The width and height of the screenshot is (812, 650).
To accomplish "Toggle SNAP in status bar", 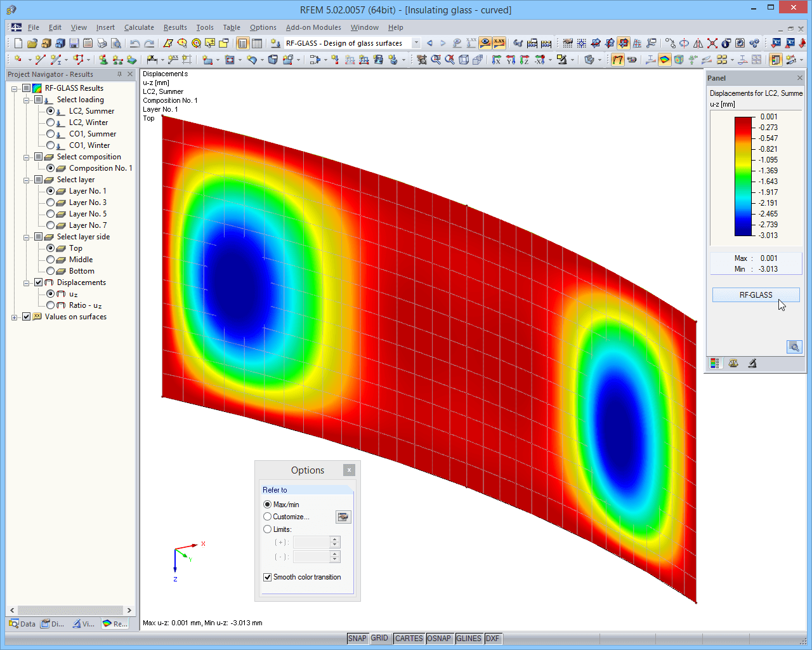I will [x=357, y=639].
